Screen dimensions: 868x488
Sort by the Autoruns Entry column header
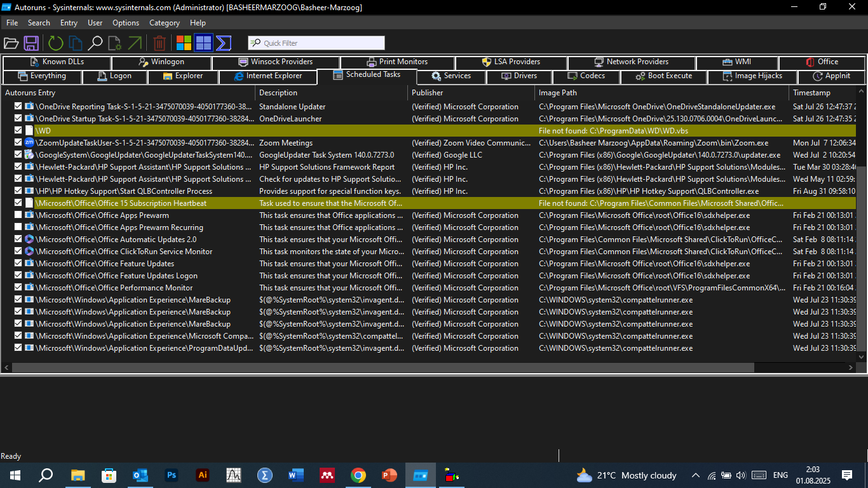point(128,93)
